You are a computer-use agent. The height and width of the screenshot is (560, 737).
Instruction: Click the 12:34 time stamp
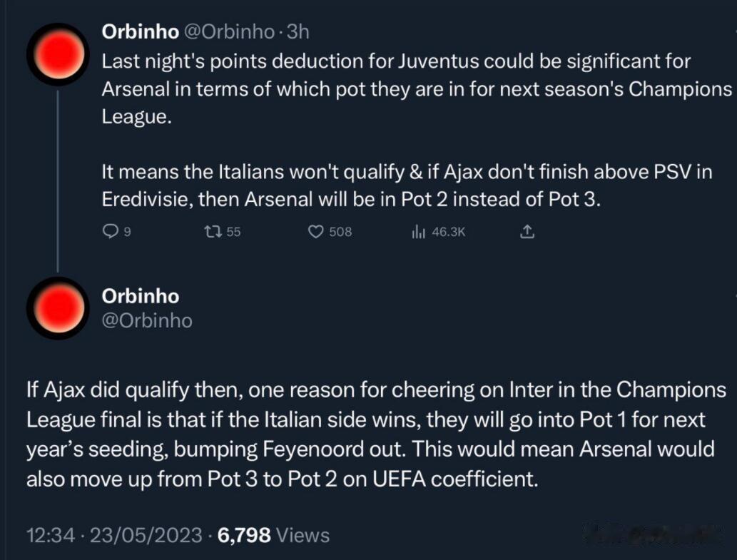click(50, 535)
